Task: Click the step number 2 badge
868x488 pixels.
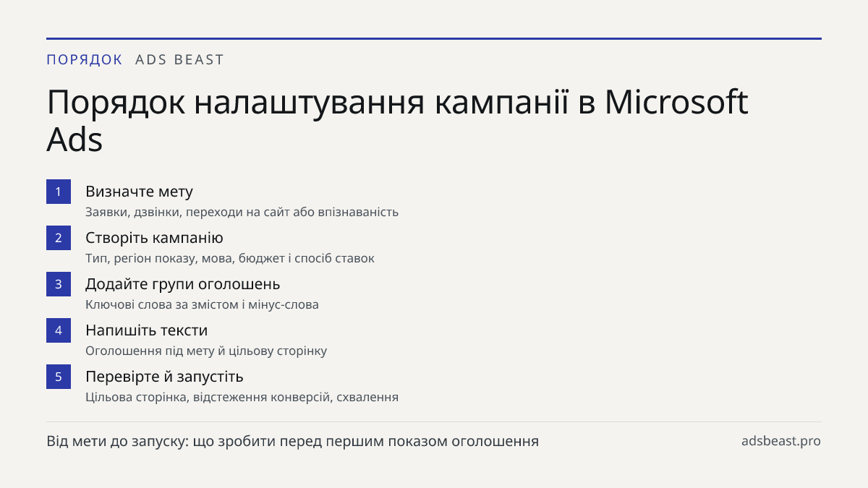Action: [x=59, y=238]
